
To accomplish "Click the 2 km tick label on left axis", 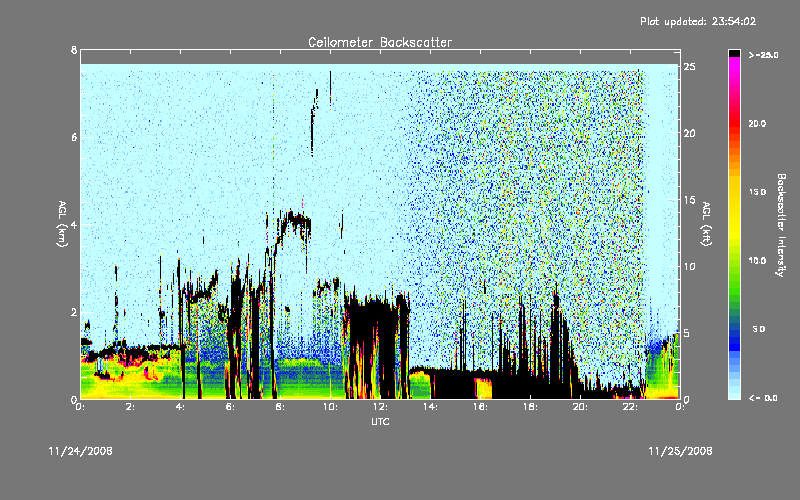I will point(74,312).
